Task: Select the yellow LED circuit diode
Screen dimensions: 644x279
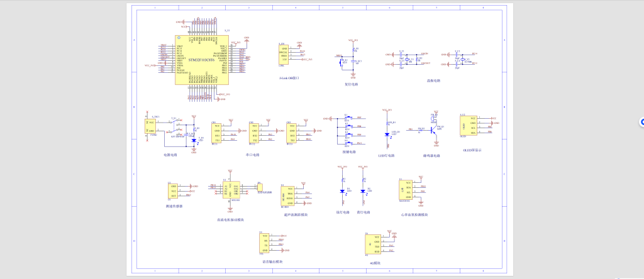Action: point(363,191)
